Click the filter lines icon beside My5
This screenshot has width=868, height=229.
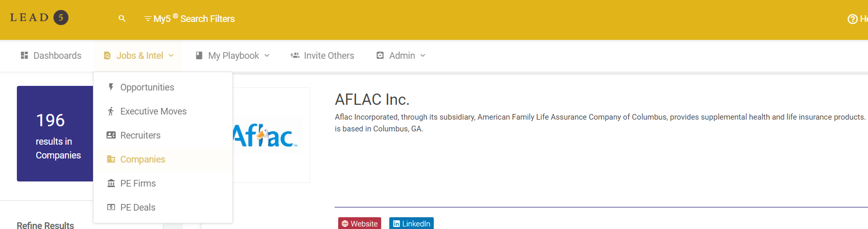click(x=148, y=19)
